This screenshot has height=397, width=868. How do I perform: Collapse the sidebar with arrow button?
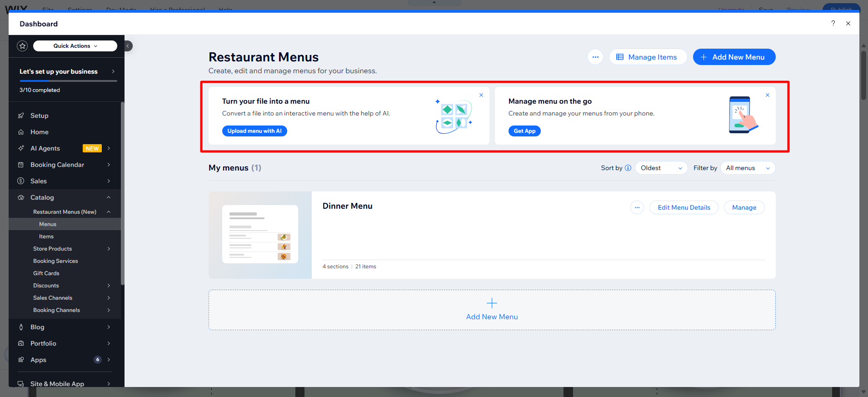tap(128, 46)
